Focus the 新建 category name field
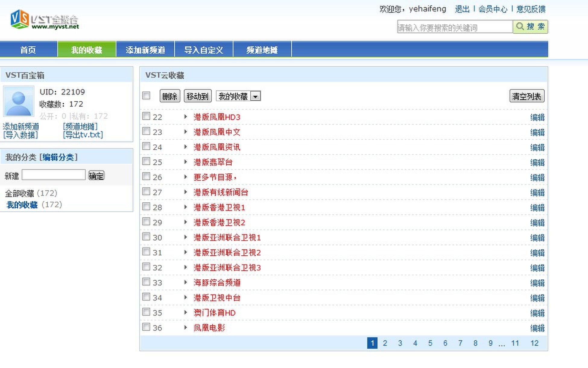 54,175
